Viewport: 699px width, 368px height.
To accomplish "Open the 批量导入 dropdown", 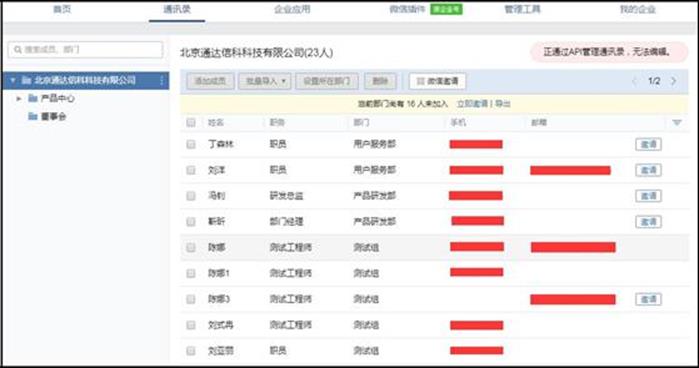I will (x=265, y=81).
